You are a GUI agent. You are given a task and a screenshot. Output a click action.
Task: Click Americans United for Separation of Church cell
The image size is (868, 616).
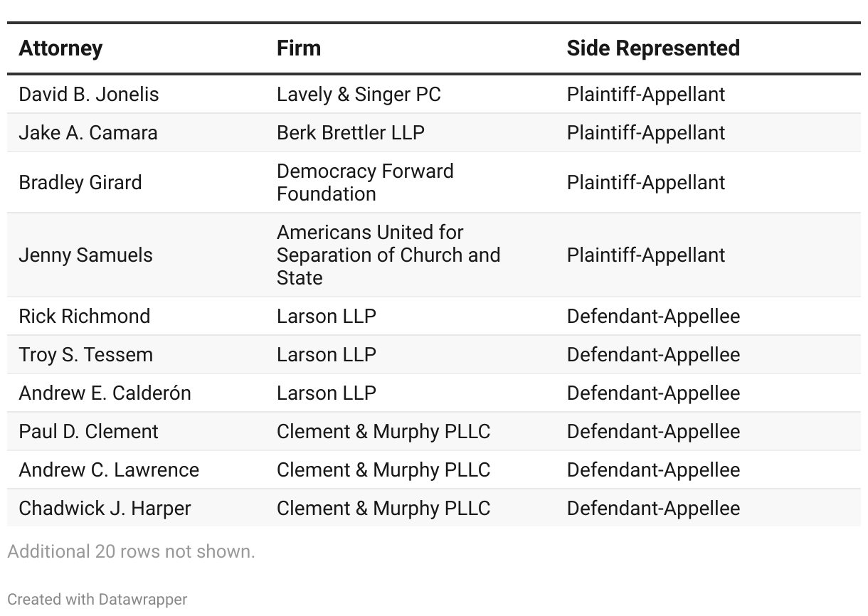click(388, 255)
